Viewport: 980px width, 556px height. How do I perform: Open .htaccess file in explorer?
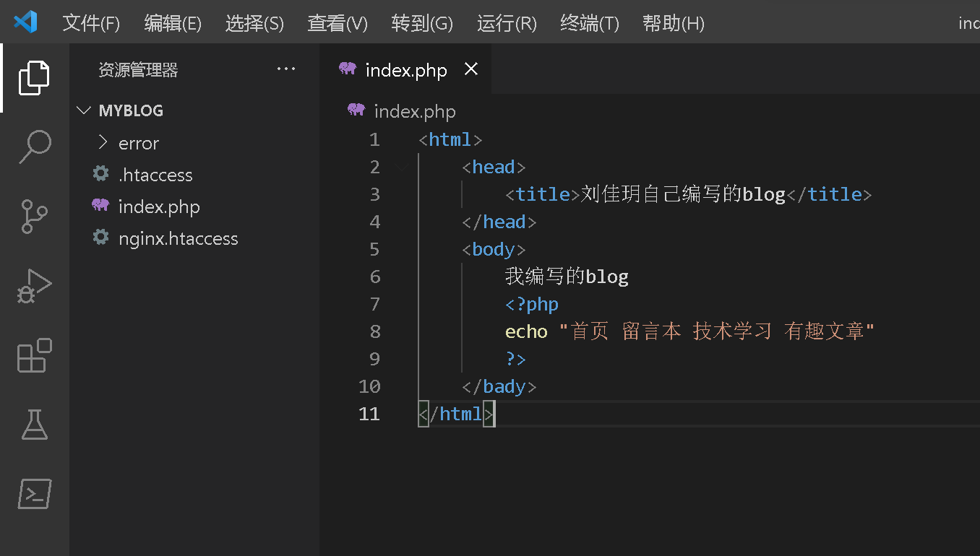click(x=155, y=175)
